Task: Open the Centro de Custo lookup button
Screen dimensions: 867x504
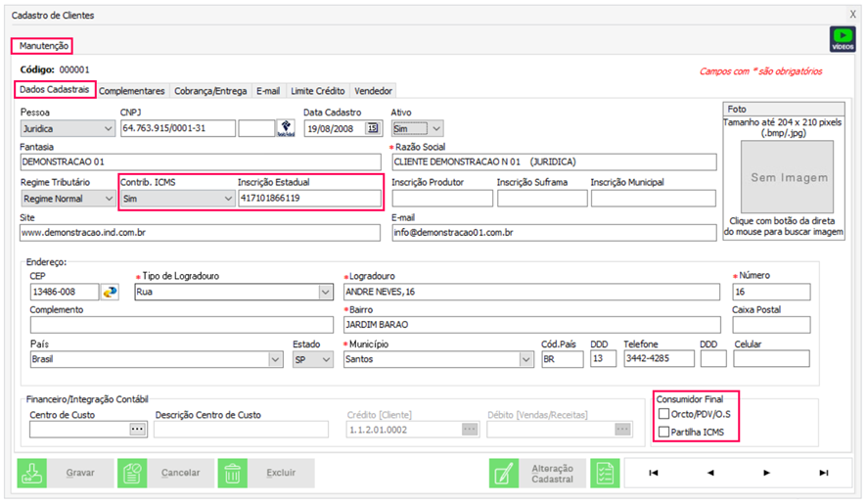Action: [x=137, y=429]
